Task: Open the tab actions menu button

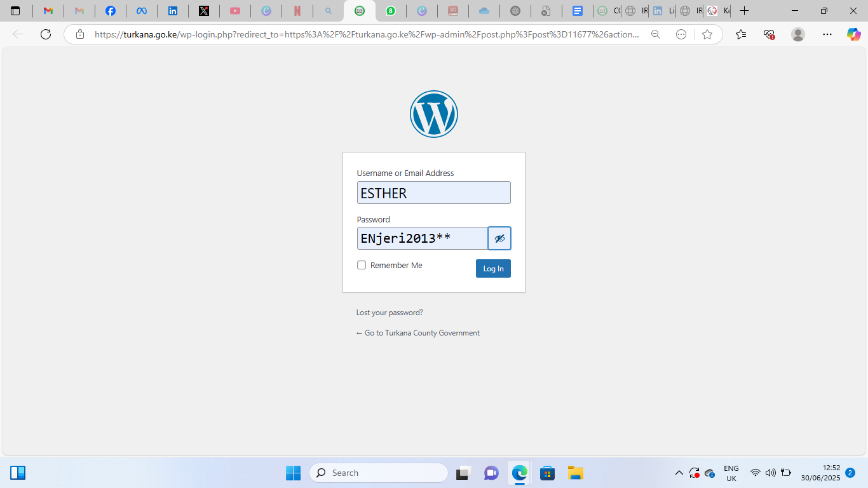Action: (15, 11)
